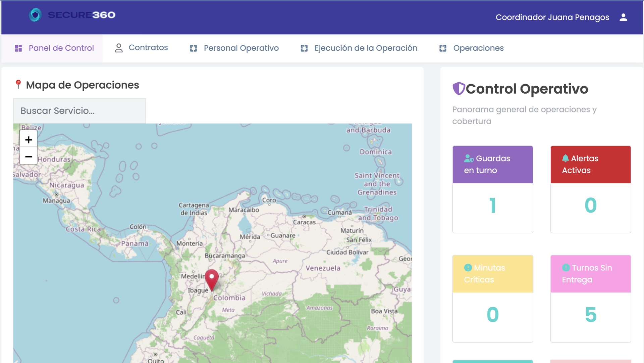
Task: Open the Guardas en turno card header
Action: (493, 165)
